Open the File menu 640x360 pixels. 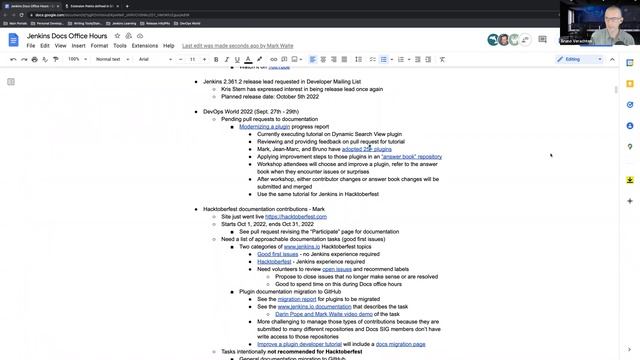[31, 46]
